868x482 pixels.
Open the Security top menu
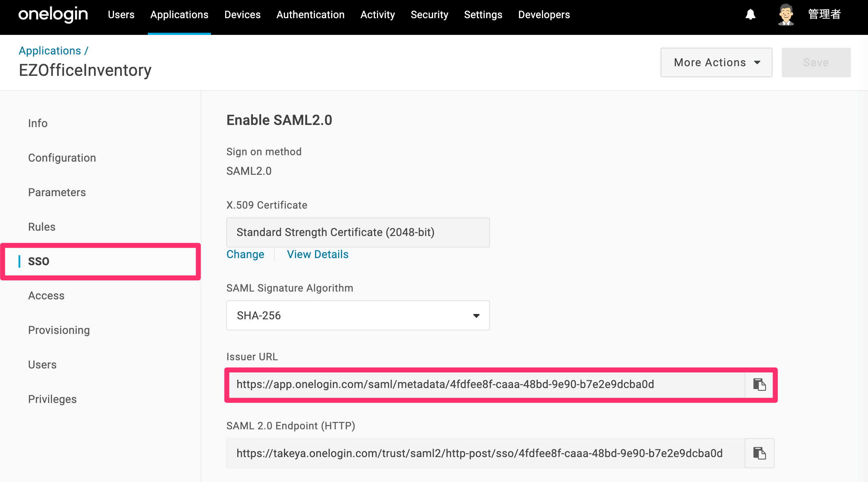click(x=429, y=15)
